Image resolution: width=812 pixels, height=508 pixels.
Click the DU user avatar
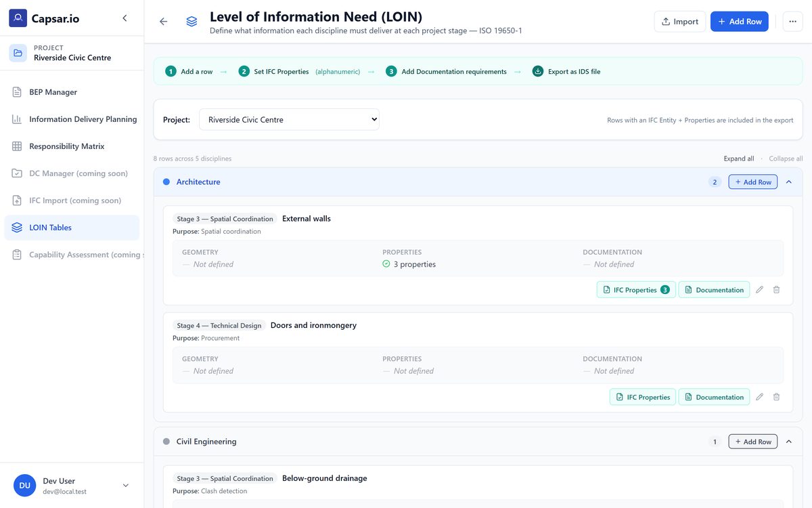24,486
